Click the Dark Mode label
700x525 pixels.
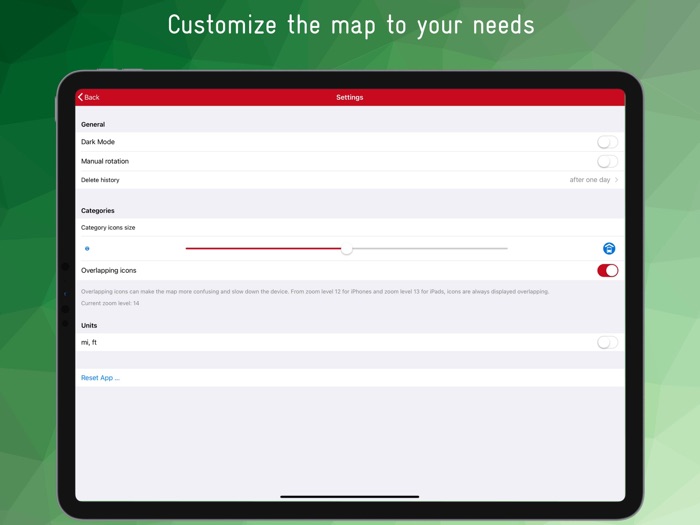[x=98, y=142]
